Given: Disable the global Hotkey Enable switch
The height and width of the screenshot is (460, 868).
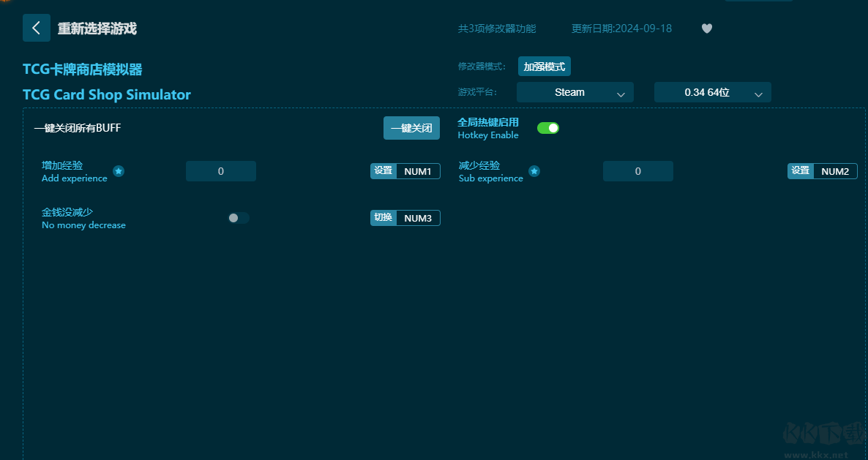Looking at the screenshot, I should [547, 128].
